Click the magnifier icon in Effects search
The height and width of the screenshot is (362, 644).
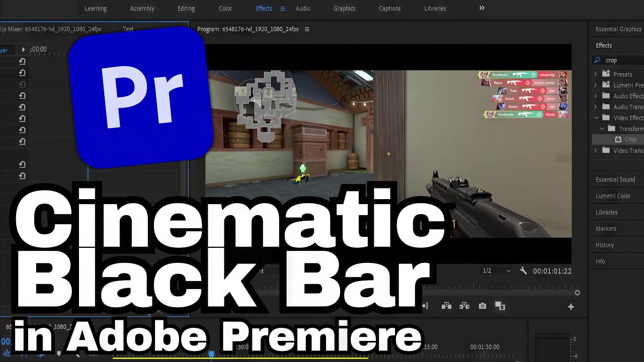click(x=598, y=60)
